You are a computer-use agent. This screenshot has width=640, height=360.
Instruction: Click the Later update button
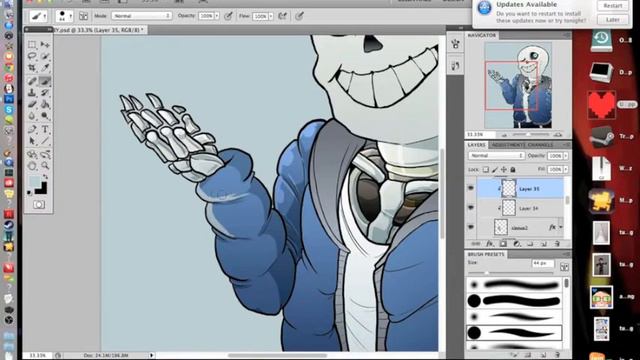point(613,19)
